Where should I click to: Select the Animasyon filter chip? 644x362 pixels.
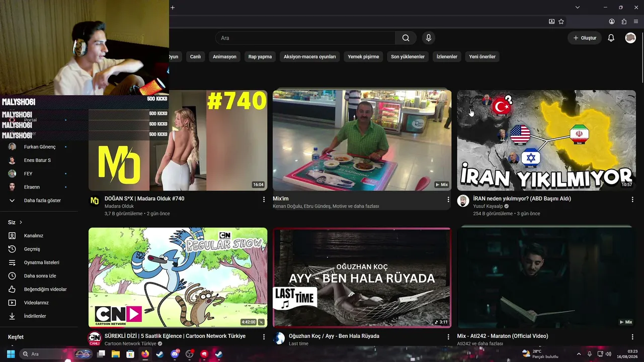tap(224, 57)
